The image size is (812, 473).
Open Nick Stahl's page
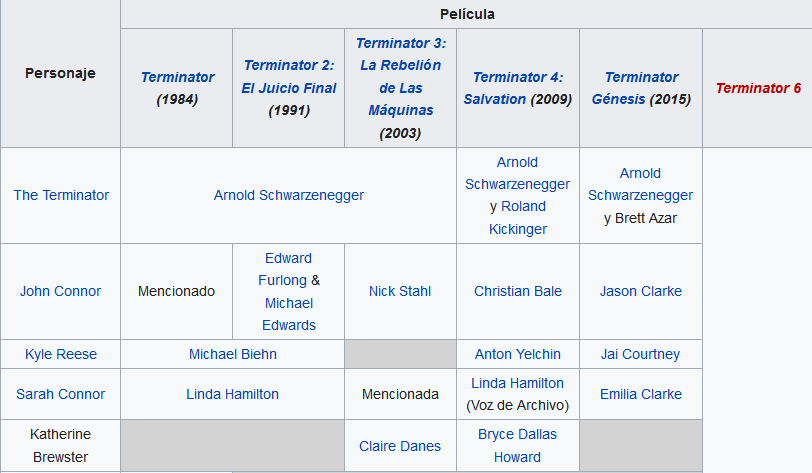(x=400, y=291)
